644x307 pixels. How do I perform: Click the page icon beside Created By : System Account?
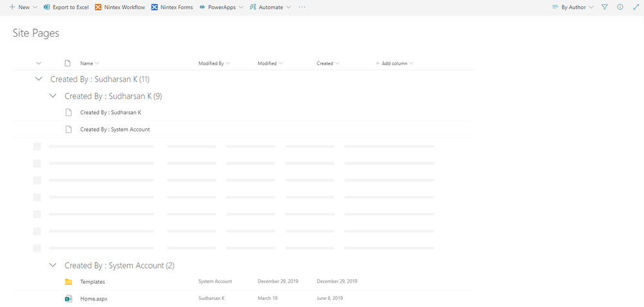68,129
